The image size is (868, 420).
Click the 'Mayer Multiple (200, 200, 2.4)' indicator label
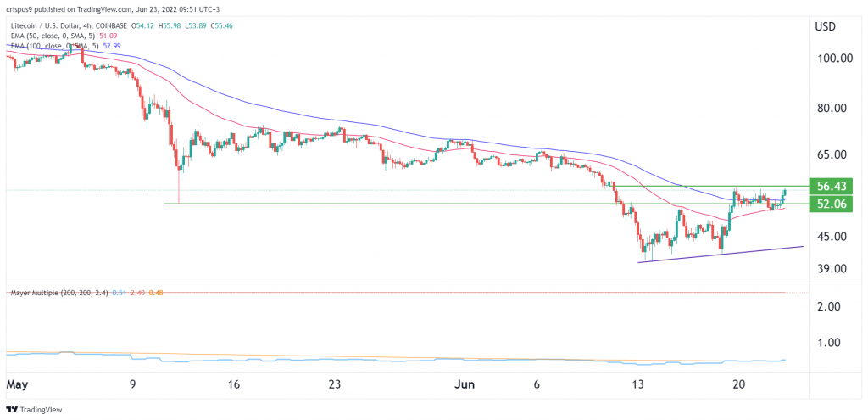click(60, 292)
